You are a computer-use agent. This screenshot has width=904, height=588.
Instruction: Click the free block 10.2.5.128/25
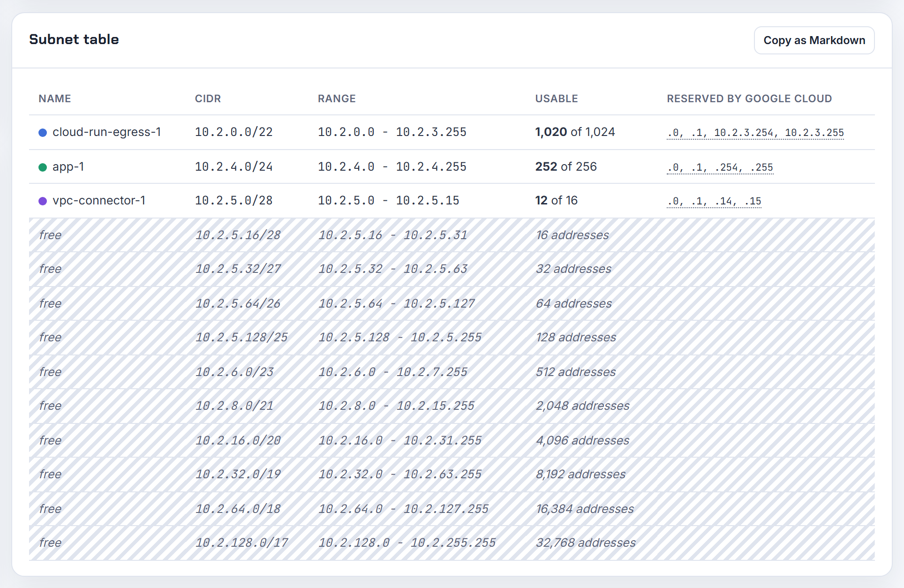[x=452, y=338]
